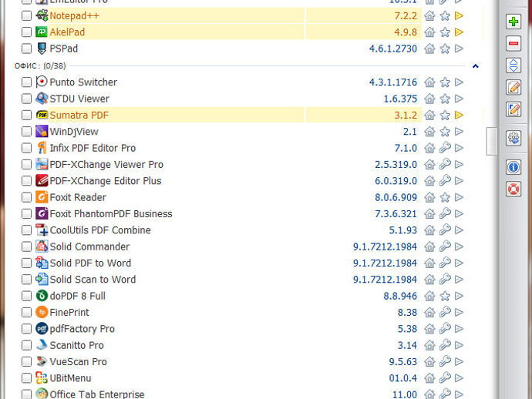Click the green plus add button in sidebar

pos(513,22)
